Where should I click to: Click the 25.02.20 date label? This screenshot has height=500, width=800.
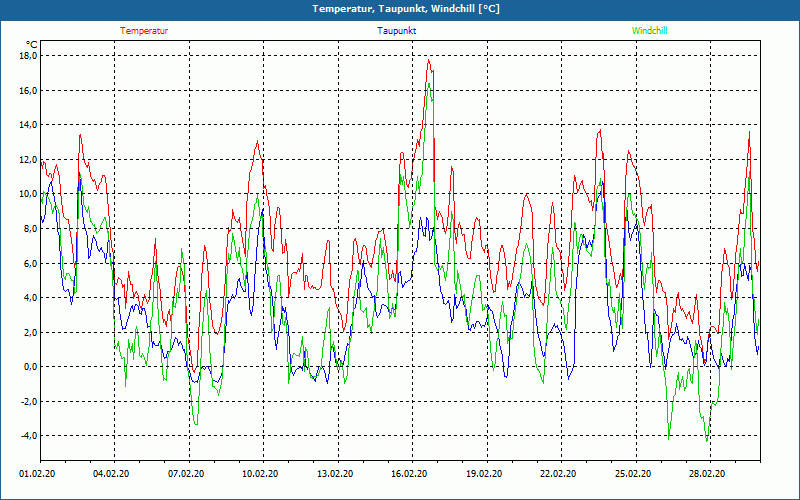point(633,474)
